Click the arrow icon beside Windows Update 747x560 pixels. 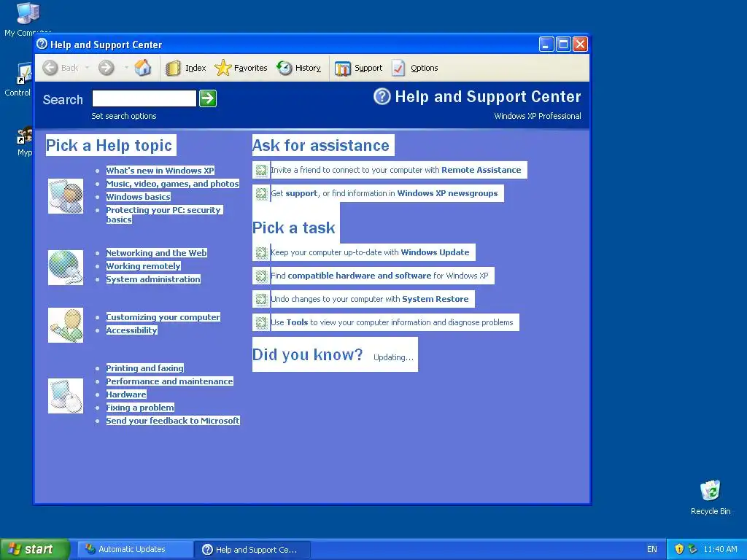(x=261, y=252)
